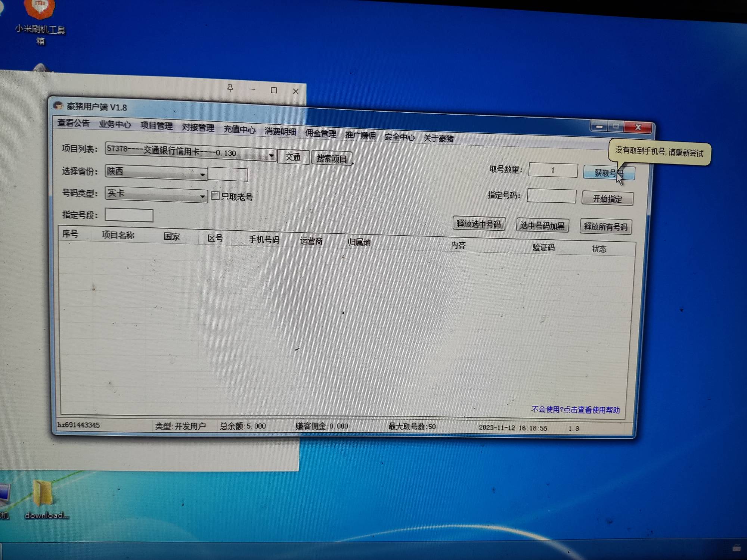The image size is (747, 560).
Task: Close the 豪猪用户端 window
Action: 638,127
